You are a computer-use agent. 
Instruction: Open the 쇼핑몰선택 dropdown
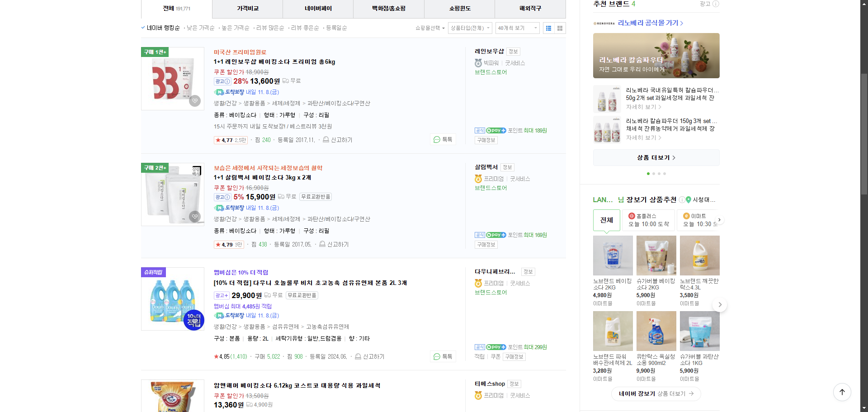(429, 28)
